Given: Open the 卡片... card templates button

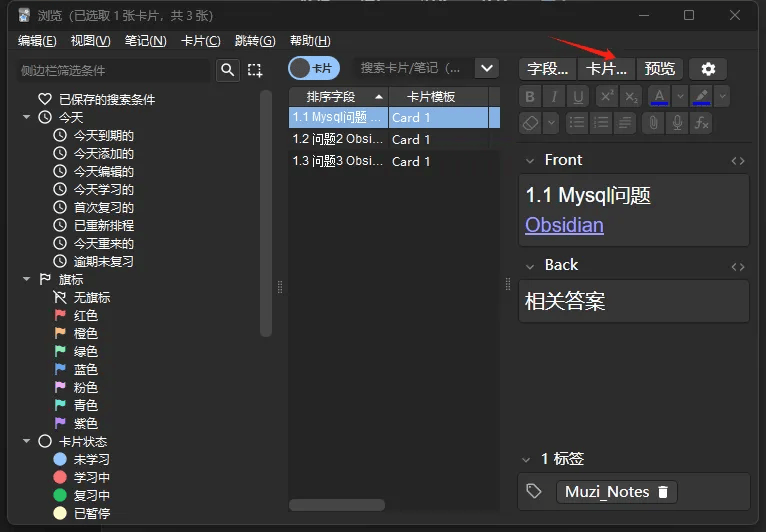Looking at the screenshot, I should click(x=606, y=69).
